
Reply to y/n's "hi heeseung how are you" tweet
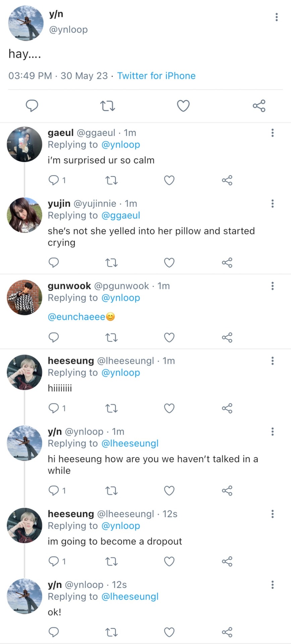pos(54,491)
